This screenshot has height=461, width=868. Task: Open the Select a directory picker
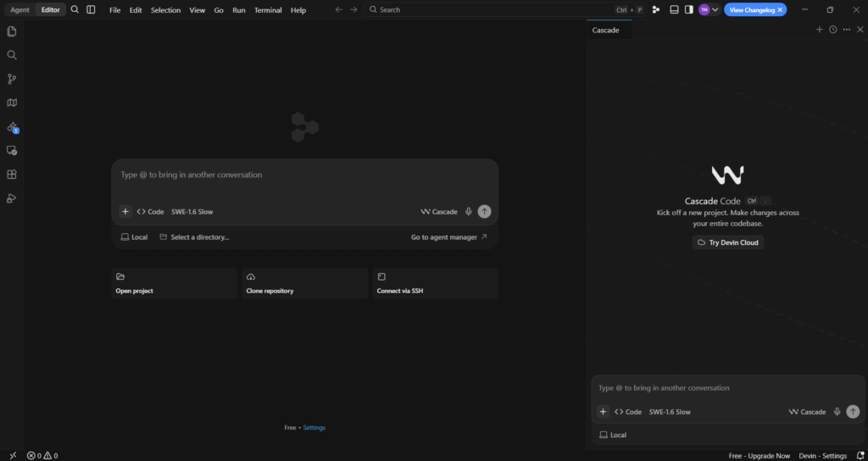(x=194, y=237)
